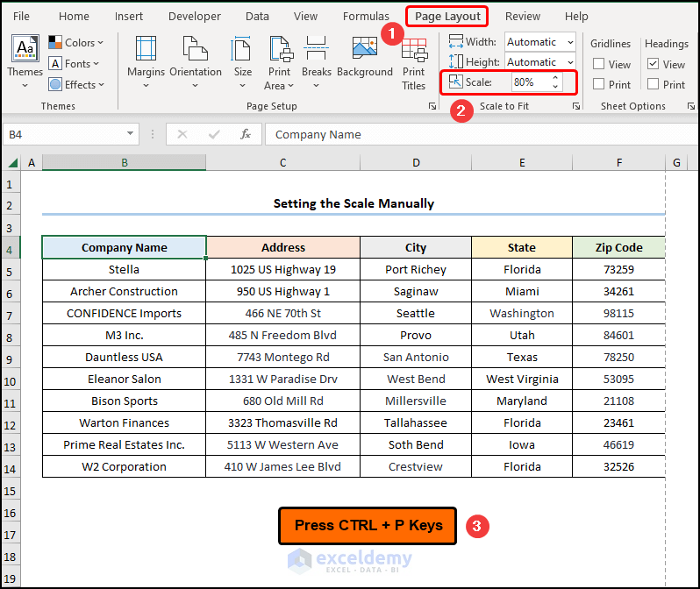Select the Zip Code header cell
This screenshot has height=589, width=700.
coord(618,247)
